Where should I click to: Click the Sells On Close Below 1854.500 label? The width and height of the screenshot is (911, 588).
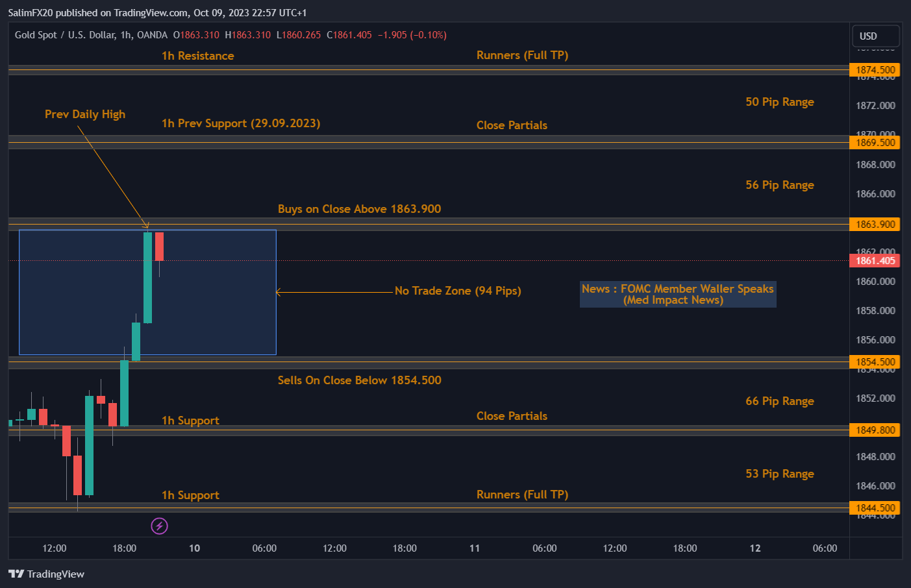point(359,380)
